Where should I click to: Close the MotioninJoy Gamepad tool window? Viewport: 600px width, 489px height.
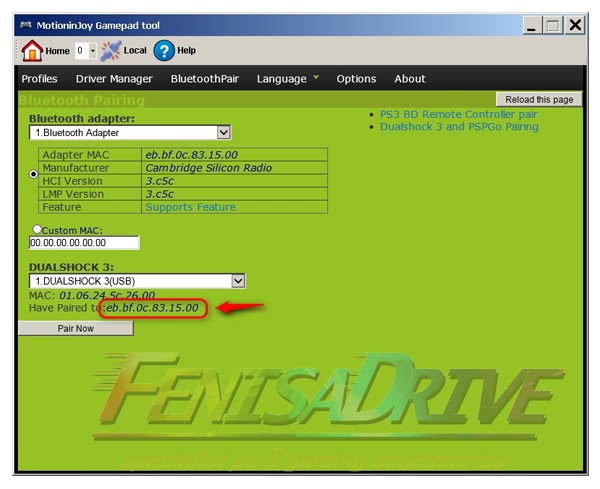pos(575,25)
